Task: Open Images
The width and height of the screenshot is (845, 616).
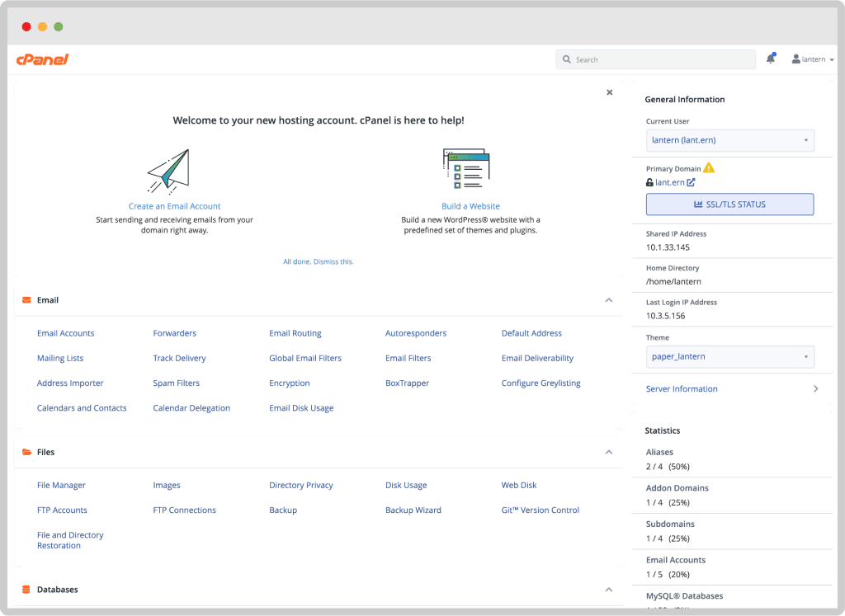Action: coord(167,485)
